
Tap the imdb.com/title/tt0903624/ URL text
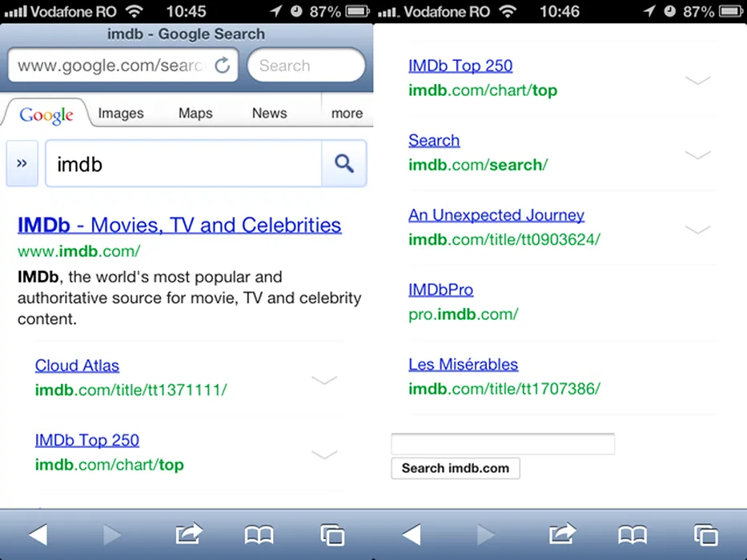pyautogui.click(x=504, y=239)
